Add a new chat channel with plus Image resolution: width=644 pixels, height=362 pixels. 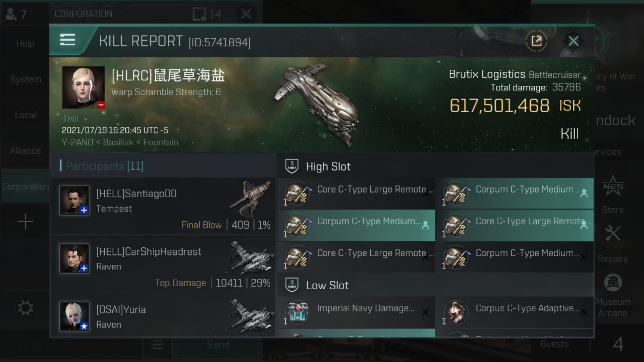point(25,222)
